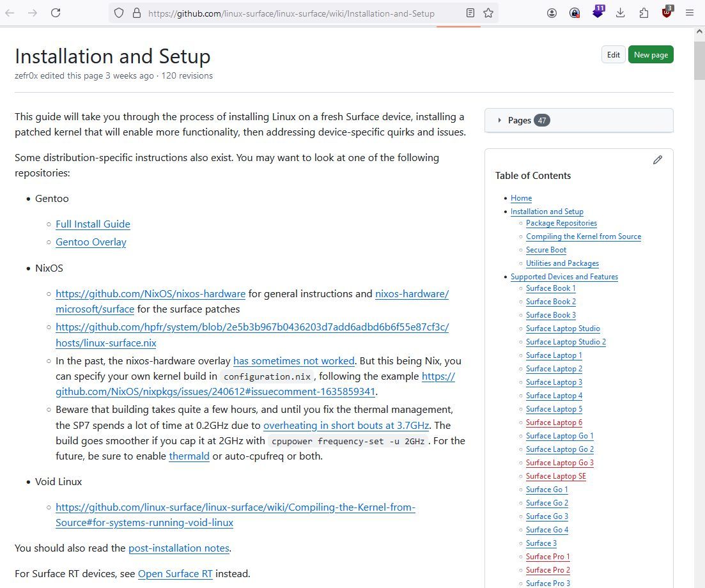Open 'overheating in short bouts at 3.7GHz' link

click(346, 425)
